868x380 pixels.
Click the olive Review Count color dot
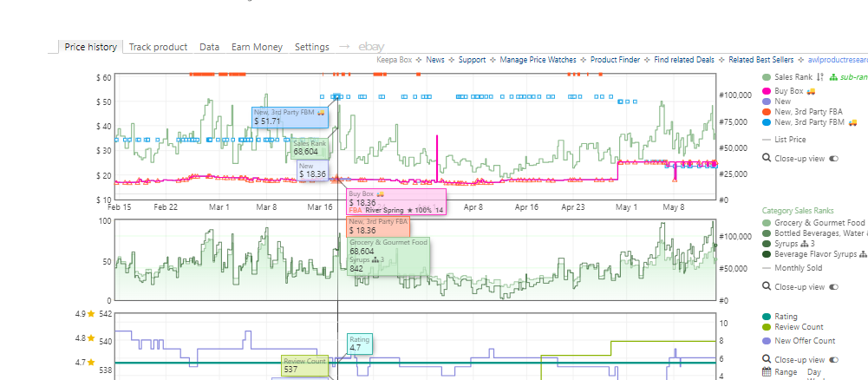coord(767,327)
